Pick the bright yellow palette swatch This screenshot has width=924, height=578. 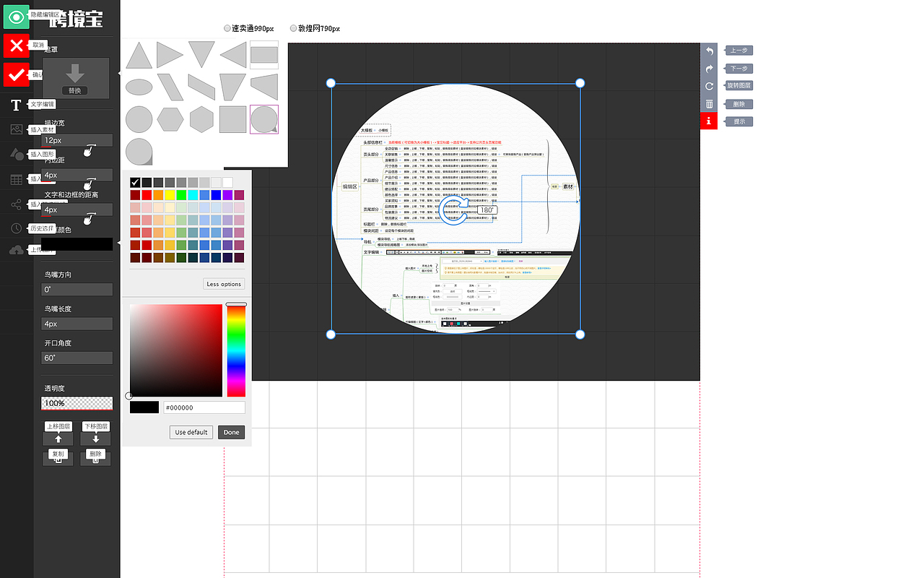tap(170, 195)
